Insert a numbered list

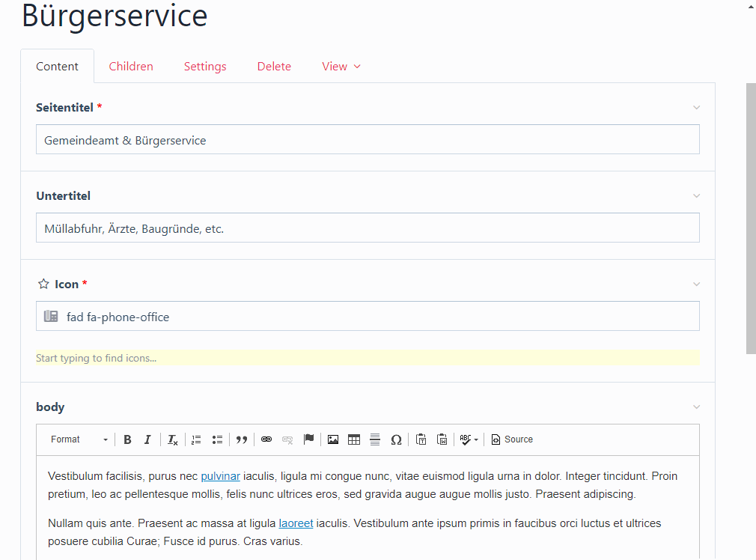(196, 439)
